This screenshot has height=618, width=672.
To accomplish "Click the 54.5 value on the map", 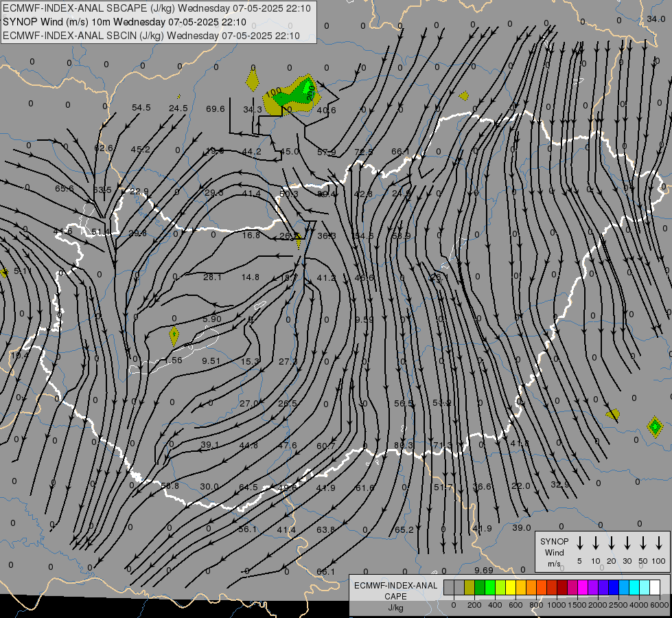I will [141, 107].
